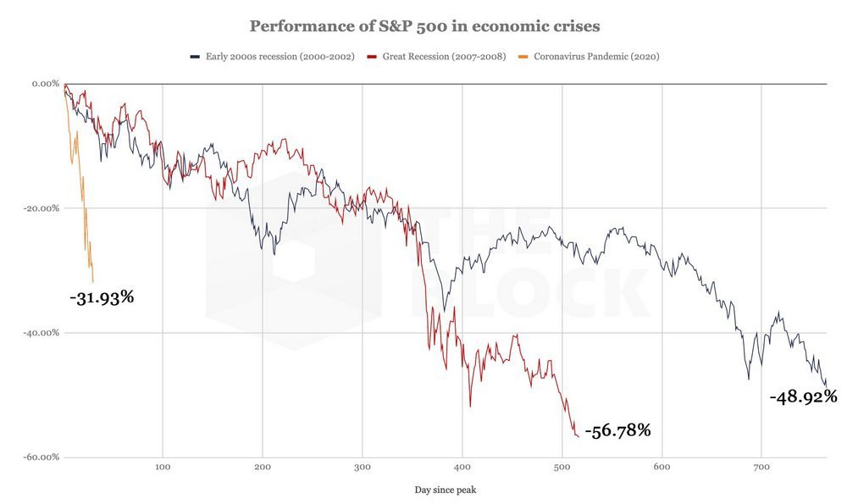Click the "Day since peak" axis title
Image resolution: width=847 pixels, height=504 pixels.
(x=445, y=490)
